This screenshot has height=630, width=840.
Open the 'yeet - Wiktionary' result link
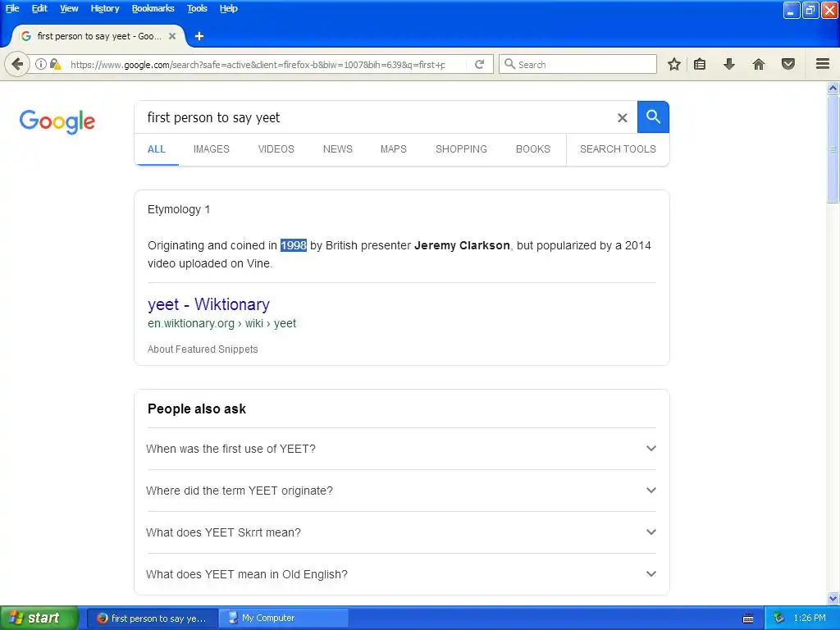point(208,304)
